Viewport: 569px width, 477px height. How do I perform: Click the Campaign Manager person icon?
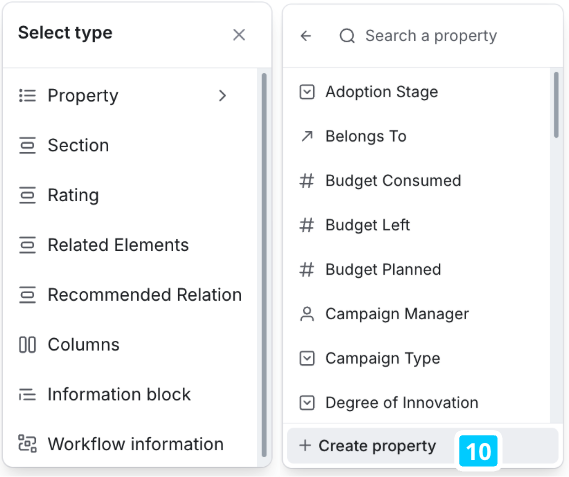tap(307, 314)
